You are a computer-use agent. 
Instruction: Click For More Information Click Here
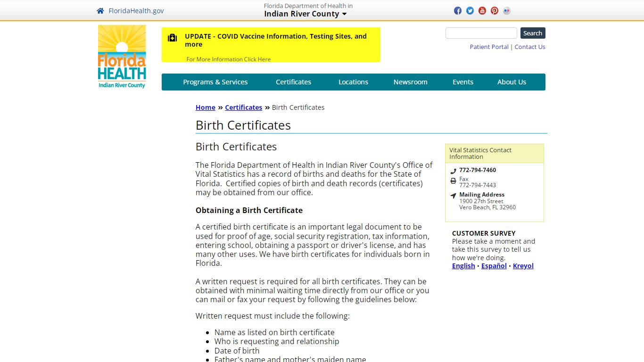click(229, 59)
